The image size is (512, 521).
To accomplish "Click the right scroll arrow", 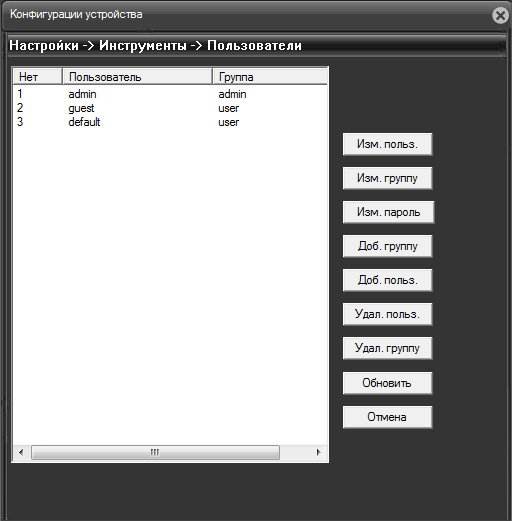I will click(319, 453).
